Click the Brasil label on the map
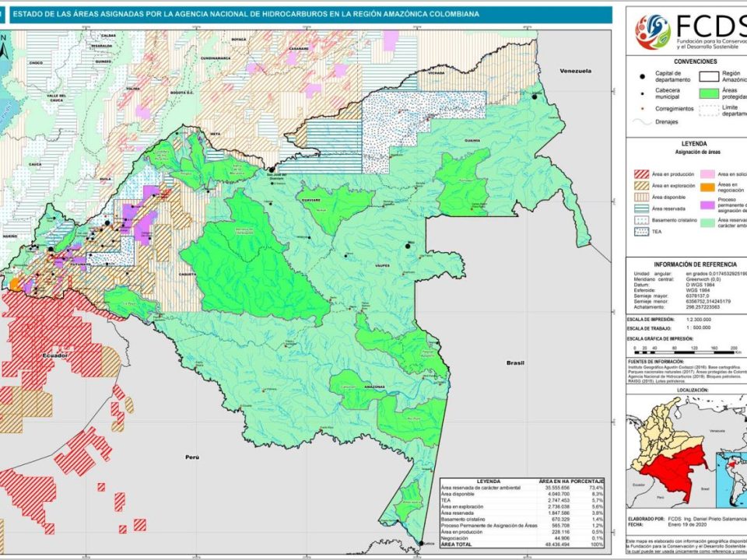This screenshot has height=560, width=747. [516, 362]
